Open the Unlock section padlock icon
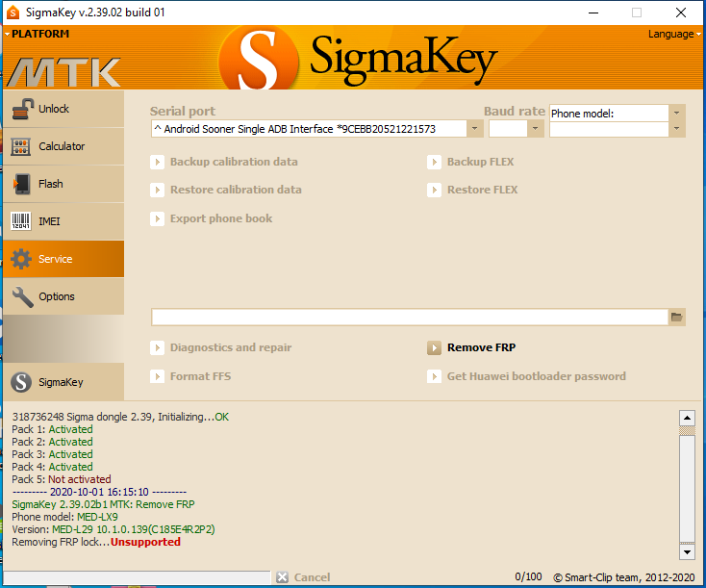 click(22, 109)
